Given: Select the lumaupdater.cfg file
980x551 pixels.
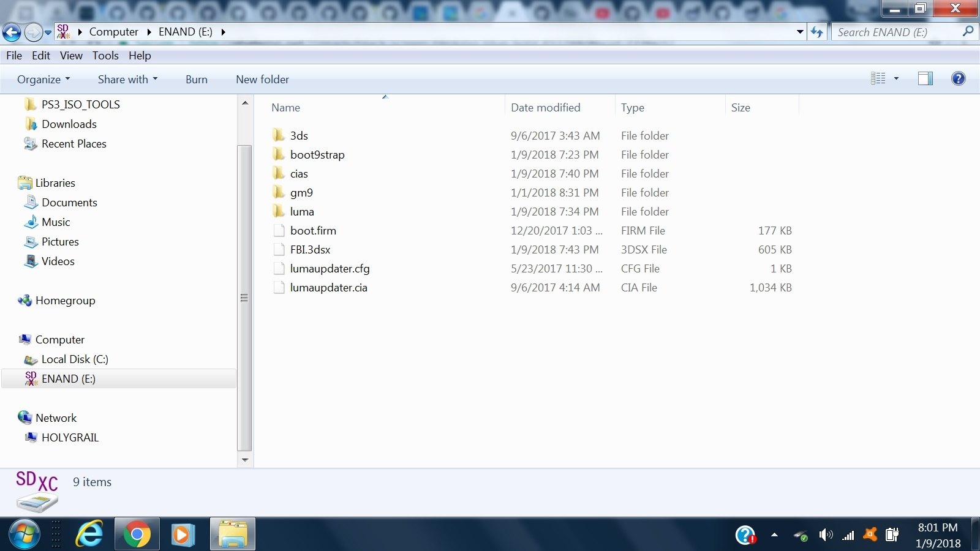Looking at the screenshot, I should tap(330, 269).
